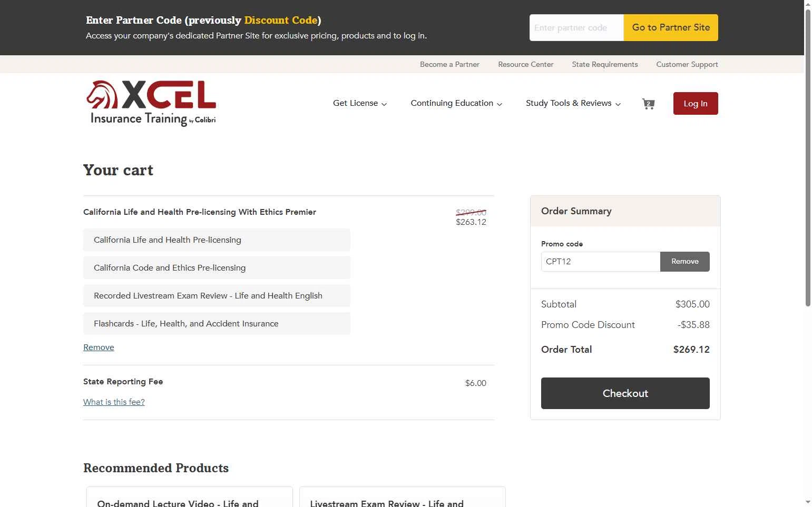The width and height of the screenshot is (812, 507).
Task: Select Flashcards - Life, Health, and Accident item
Action: pos(217,324)
